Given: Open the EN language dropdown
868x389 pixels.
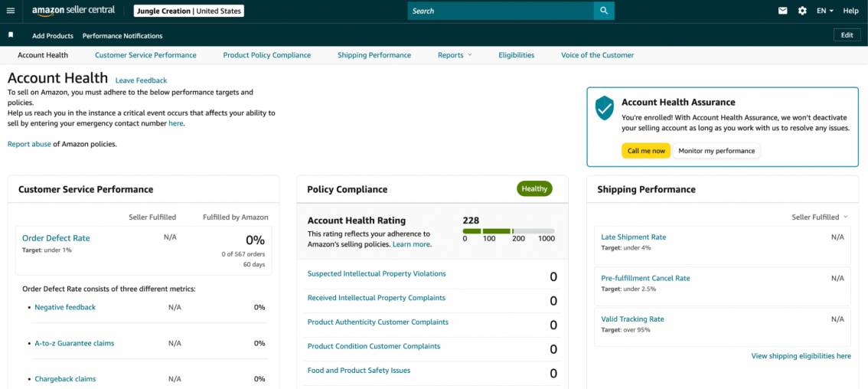Looking at the screenshot, I should click(825, 11).
